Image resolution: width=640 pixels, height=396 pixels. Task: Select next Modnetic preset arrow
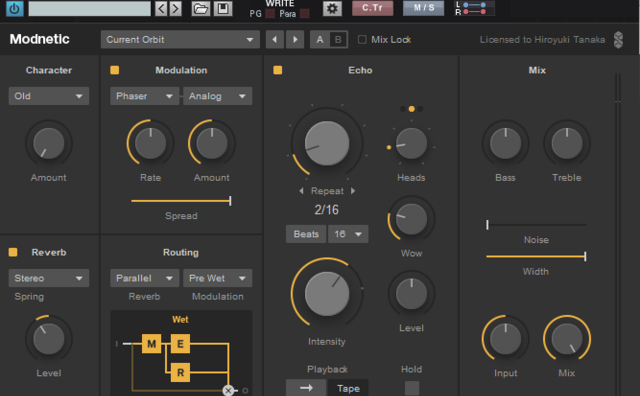[x=295, y=40]
